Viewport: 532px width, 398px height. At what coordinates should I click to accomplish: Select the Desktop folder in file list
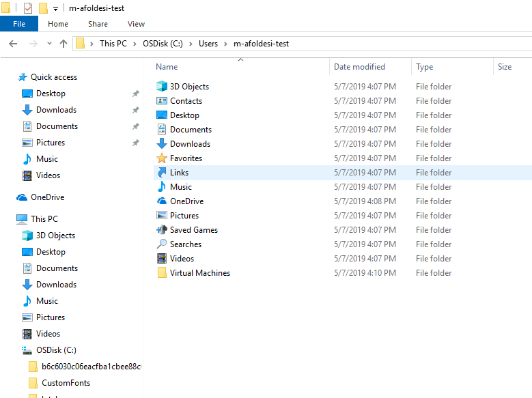point(184,115)
